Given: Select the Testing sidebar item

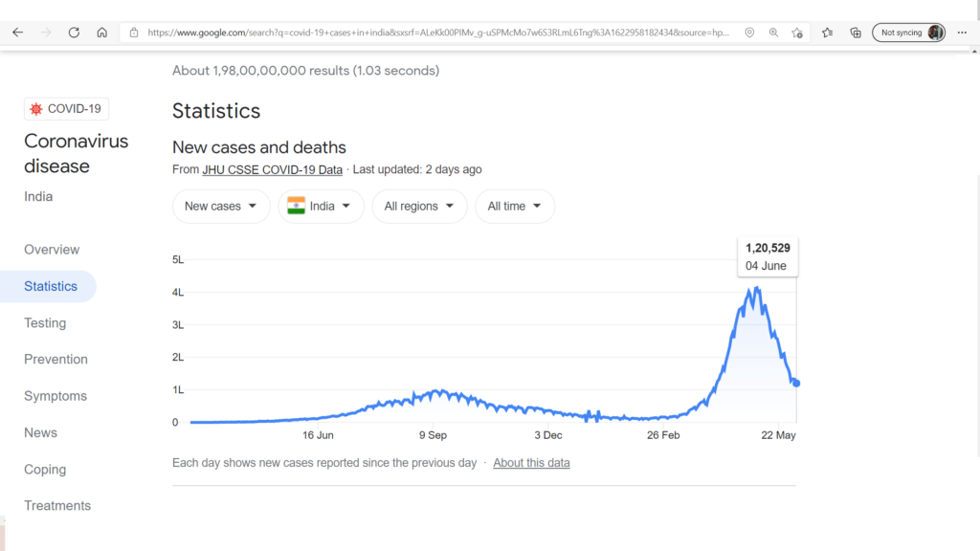Looking at the screenshot, I should click(x=45, y=323).
